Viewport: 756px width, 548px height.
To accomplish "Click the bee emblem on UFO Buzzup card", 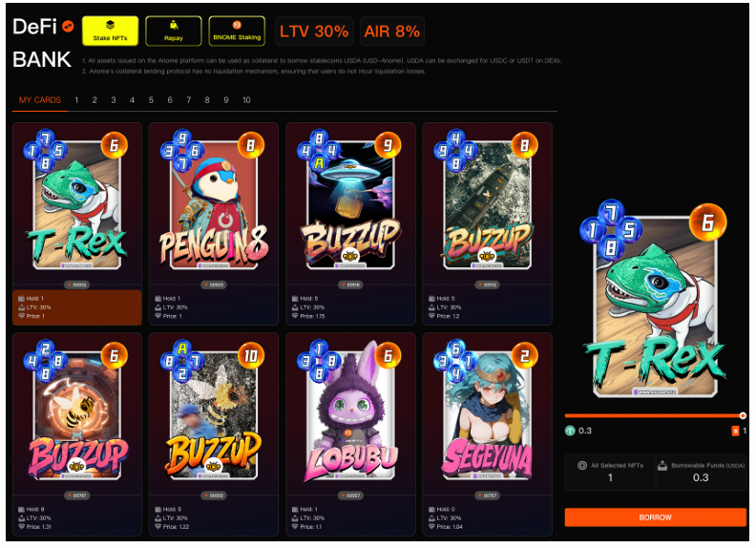I will (350, 256).
